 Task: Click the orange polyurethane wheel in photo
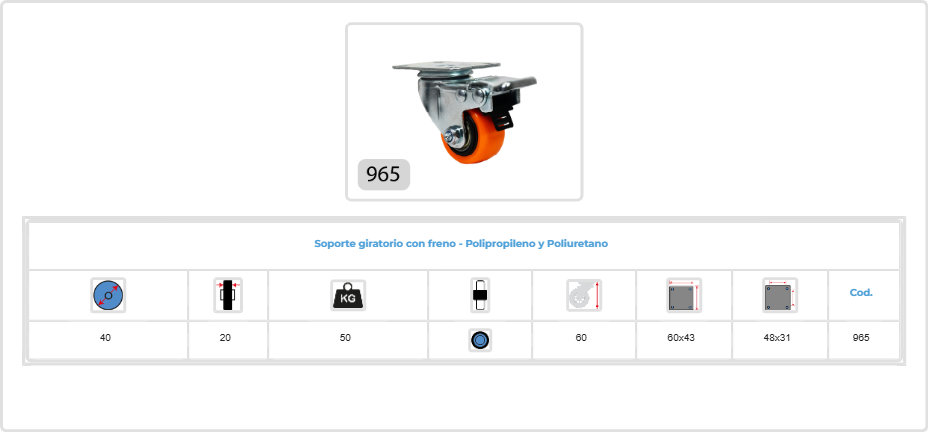[472, 140]
